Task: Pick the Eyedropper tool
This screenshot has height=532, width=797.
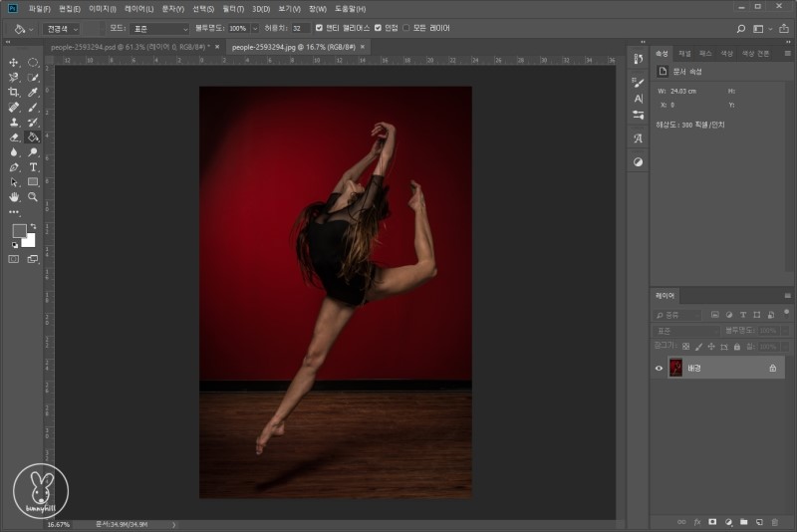Action: 33,92
